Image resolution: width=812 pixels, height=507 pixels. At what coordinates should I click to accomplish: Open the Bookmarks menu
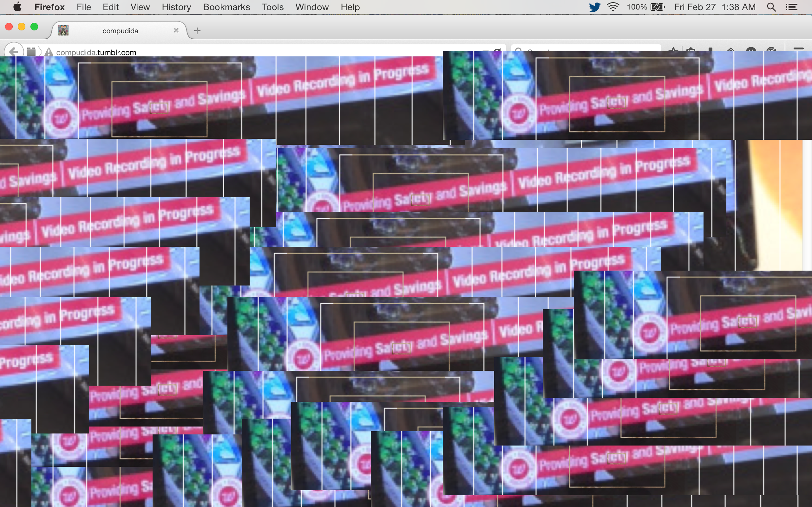coord(226,7)
